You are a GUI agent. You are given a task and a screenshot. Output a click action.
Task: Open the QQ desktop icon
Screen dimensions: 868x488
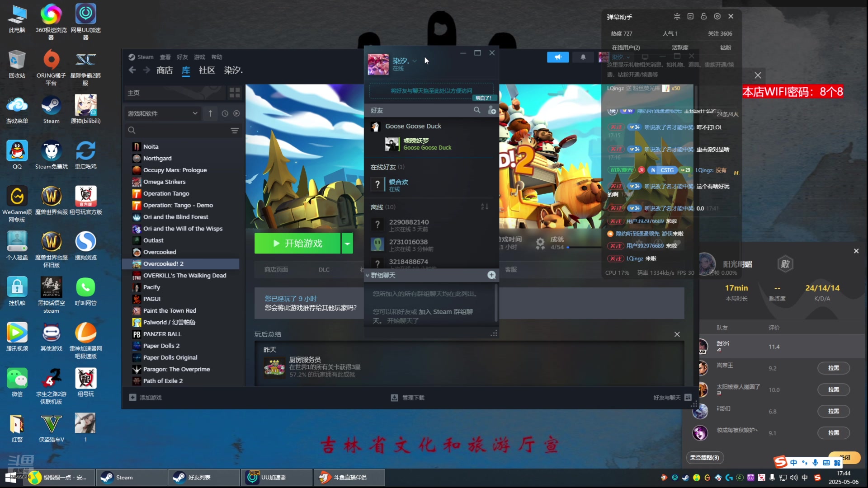17,155
